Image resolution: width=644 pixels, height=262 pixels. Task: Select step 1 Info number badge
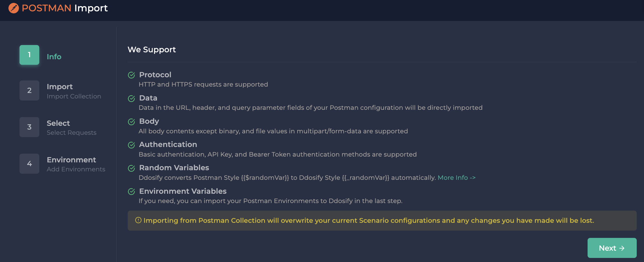(29, 55)
